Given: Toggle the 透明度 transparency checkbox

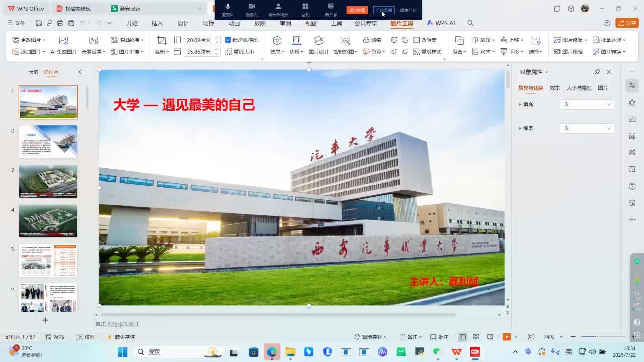Looking at the screenshot, I should (x=416, y=40).
